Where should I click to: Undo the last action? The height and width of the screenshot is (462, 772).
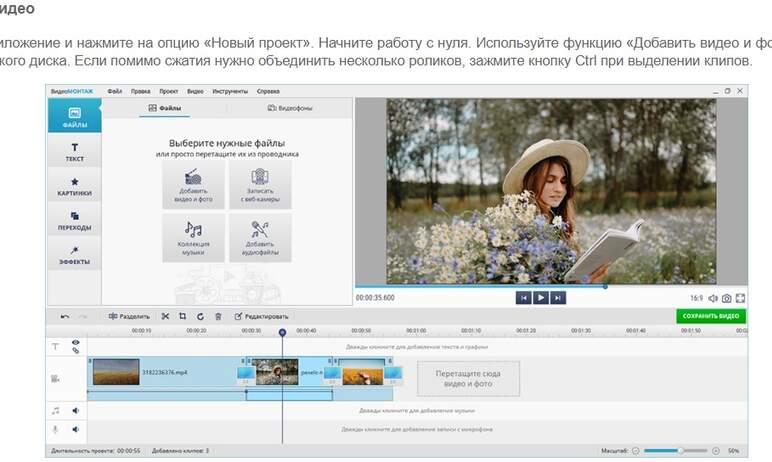(64, 317)
